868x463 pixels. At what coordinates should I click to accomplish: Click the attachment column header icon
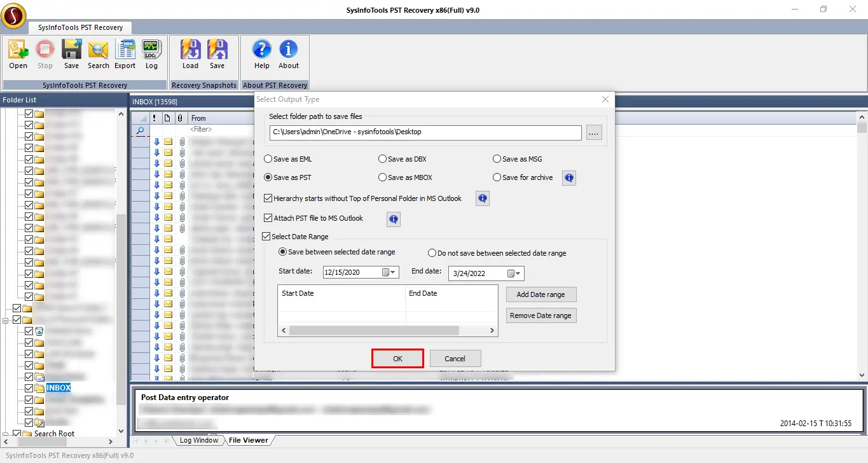click(x=180, y=118)
